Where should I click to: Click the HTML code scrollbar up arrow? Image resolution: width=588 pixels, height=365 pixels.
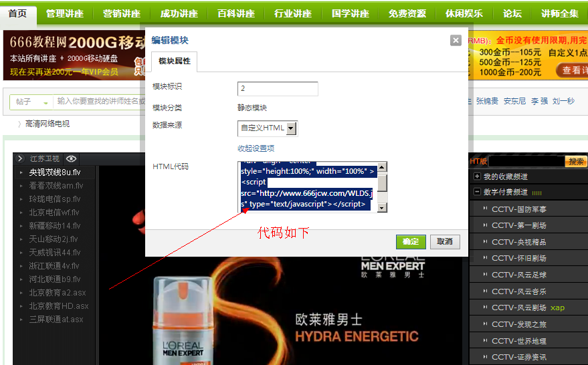382,167
